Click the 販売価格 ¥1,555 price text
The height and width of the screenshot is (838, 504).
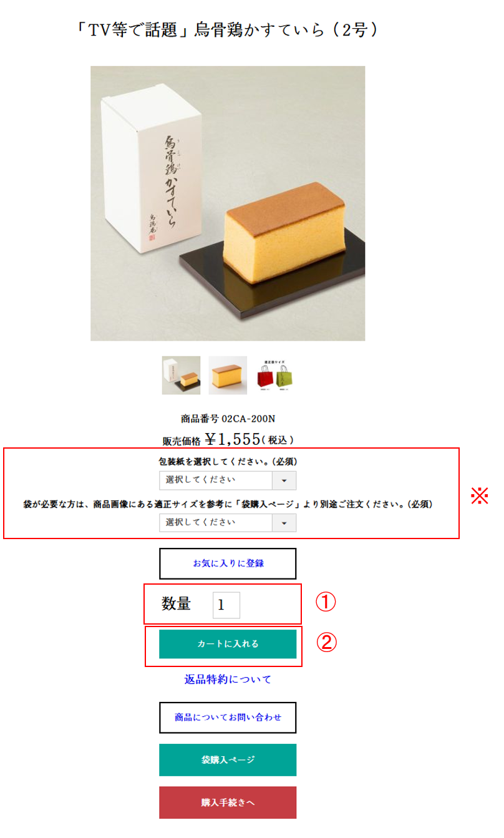228,439
